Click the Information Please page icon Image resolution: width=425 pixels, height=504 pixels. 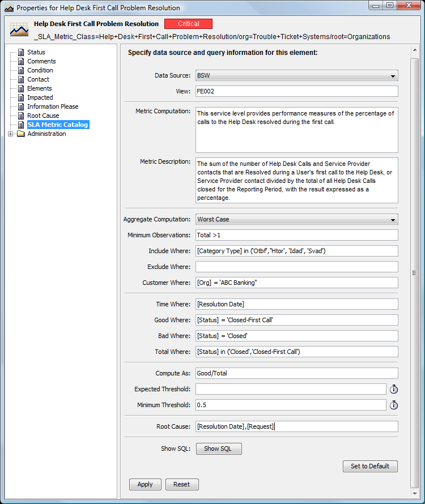[21, 106]
